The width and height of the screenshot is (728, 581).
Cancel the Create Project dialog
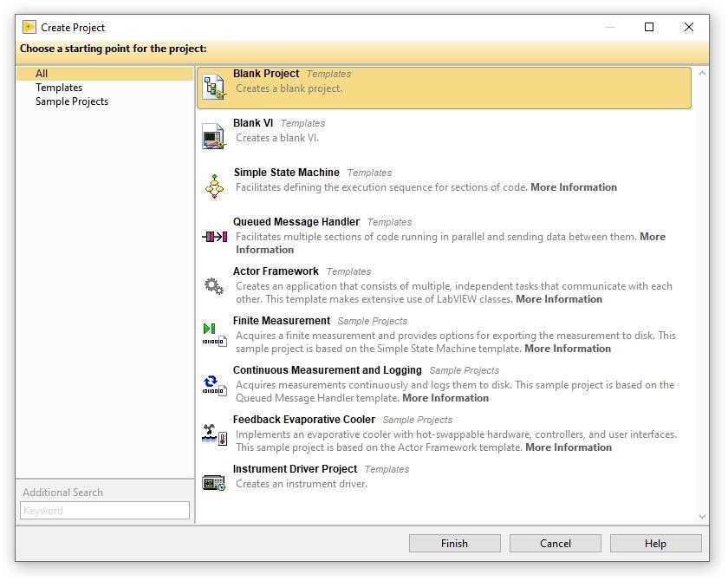[x=556, y=544]
